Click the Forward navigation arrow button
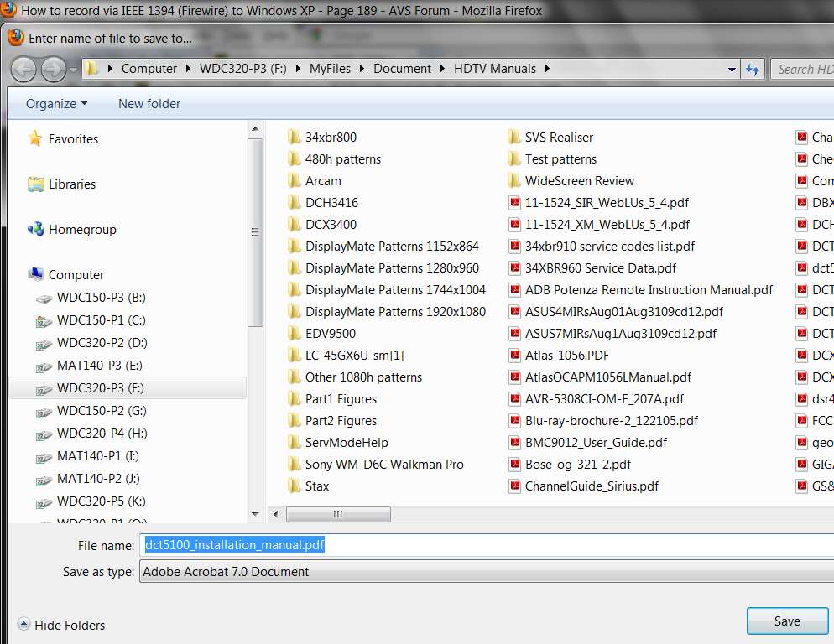Viewport: 834px width, 644px height. tap(54, 69)
